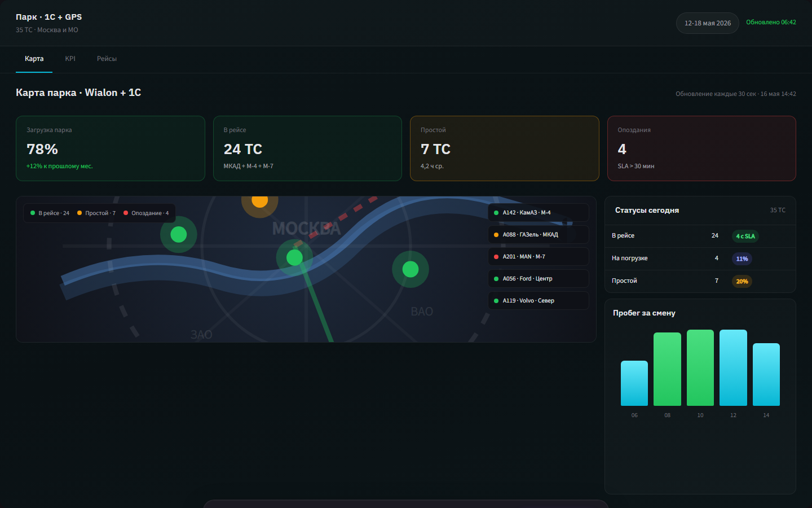Image resolution: width=812 pixels, height=508 pixels.
Task: Click the red dot before Опоздание · 4 in the map legend
Action: click(126, 213)
